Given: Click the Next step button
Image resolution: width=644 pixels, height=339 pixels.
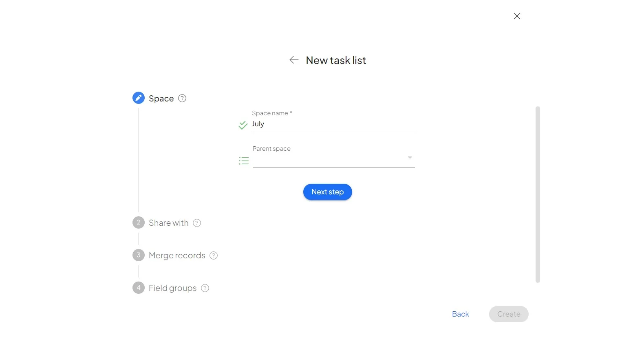Looking at the screenshot, I should 328,192.
